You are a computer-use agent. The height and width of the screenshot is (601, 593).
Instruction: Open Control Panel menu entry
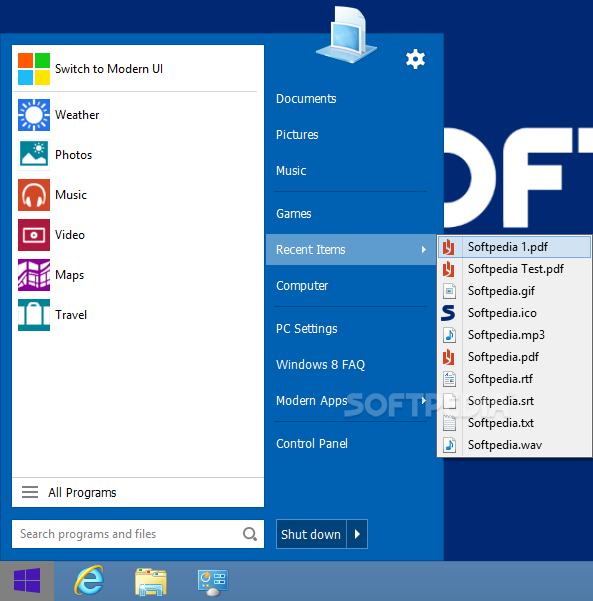point(312,444)
